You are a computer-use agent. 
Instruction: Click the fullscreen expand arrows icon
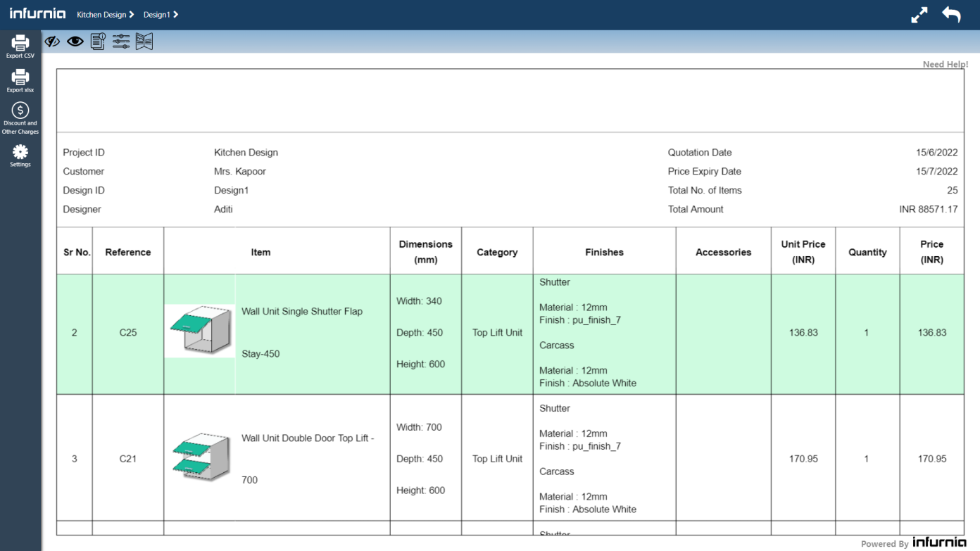tap(918, 14)
